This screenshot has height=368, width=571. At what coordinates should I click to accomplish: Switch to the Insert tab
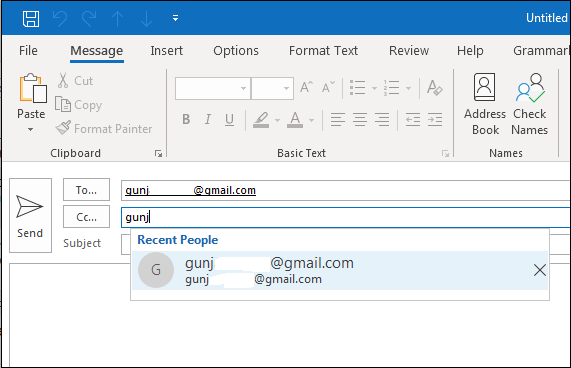tap(166, 51)
